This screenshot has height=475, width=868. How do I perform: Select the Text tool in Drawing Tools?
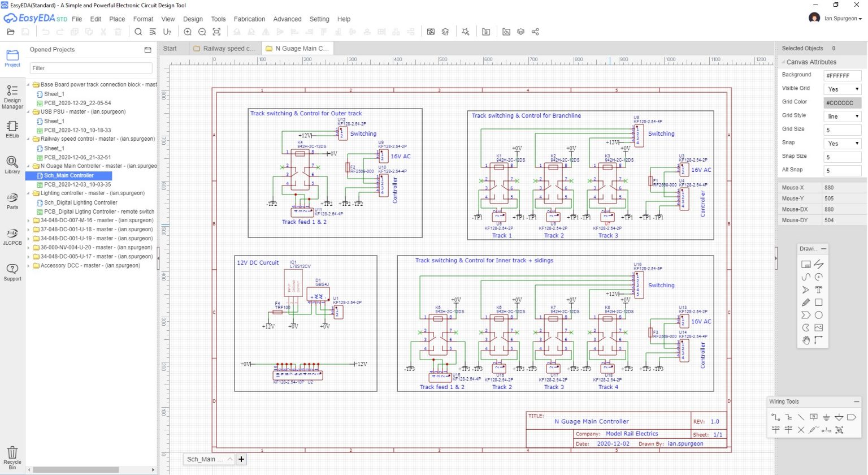[x=819, y=290]
